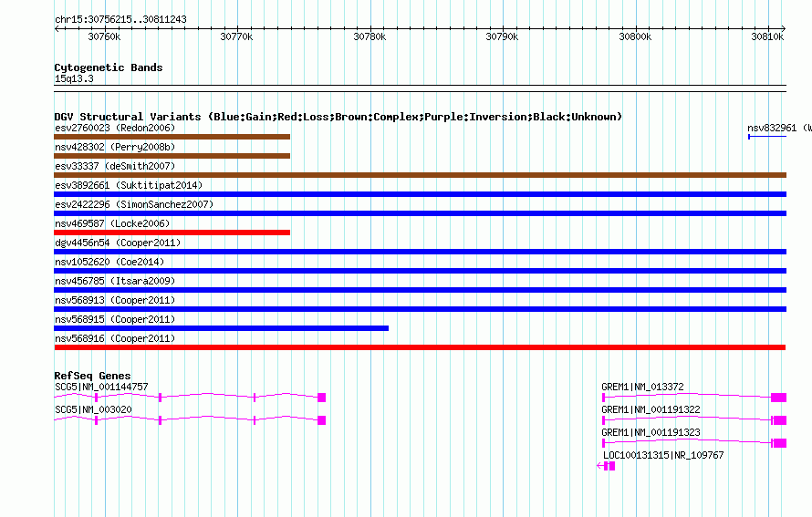Select the 15q13.3 band label
The width and height of the screenshot is (812, 517).
point(74,78)
